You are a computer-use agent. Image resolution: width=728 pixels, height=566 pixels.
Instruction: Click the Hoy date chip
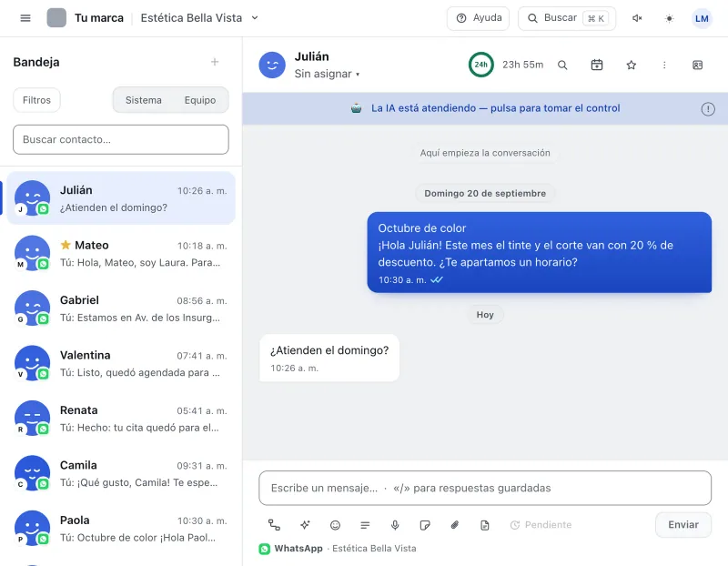(x=485, y=314)
